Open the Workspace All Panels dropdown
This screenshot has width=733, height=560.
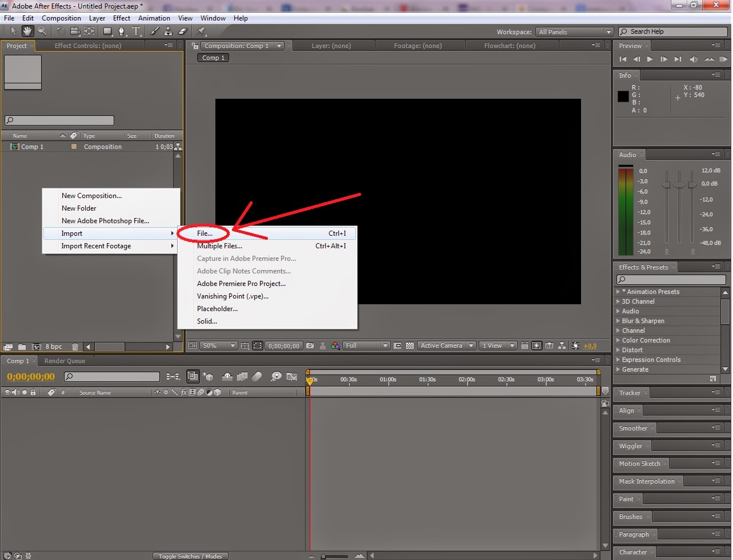[x=574, y=32]
